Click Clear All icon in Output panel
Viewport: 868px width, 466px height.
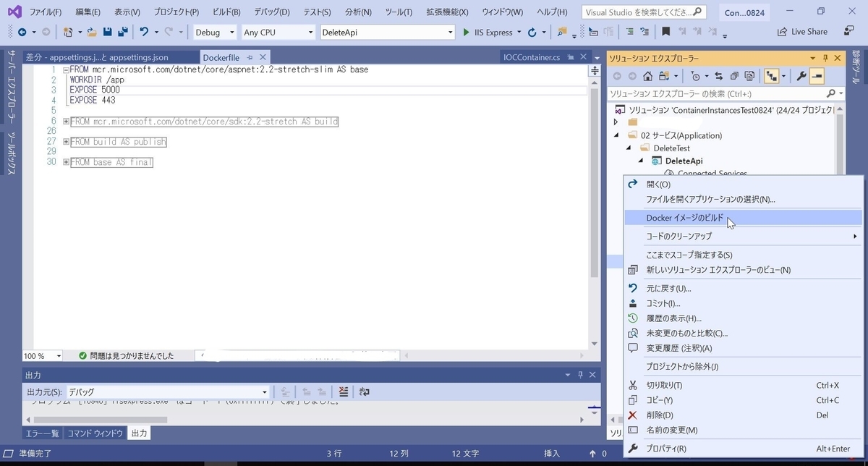[x=344, y=391]
